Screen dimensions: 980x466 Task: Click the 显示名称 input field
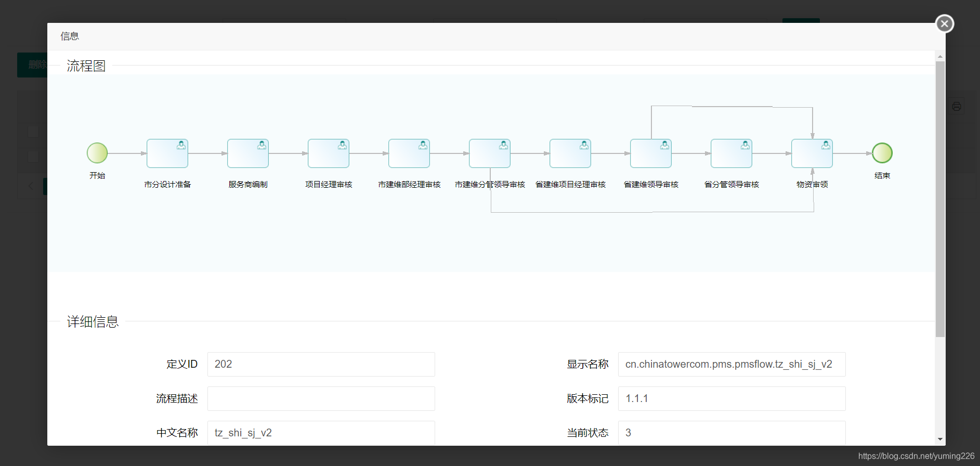(x=732, y=364)
